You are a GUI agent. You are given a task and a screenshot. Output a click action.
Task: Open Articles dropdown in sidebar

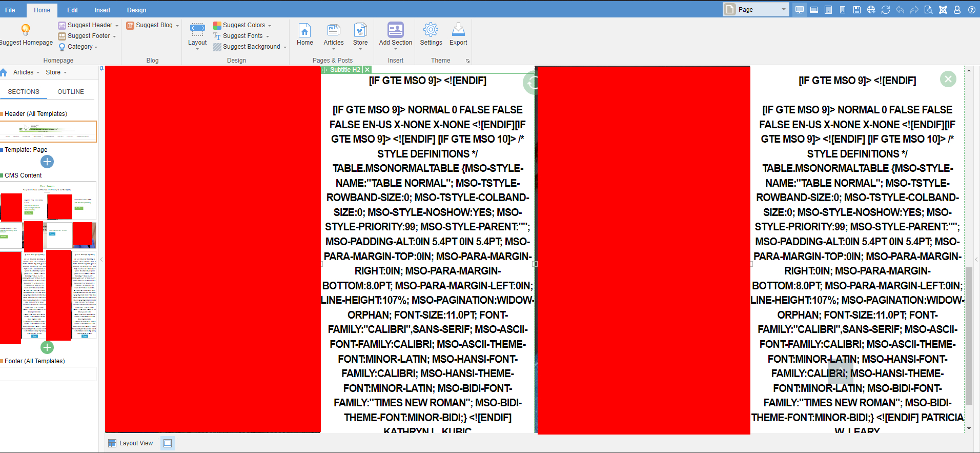tap(26, 72)
